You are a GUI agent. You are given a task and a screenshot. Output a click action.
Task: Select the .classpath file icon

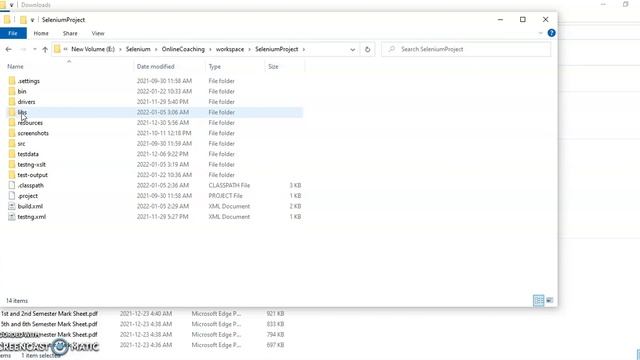(x=12, y=185)
